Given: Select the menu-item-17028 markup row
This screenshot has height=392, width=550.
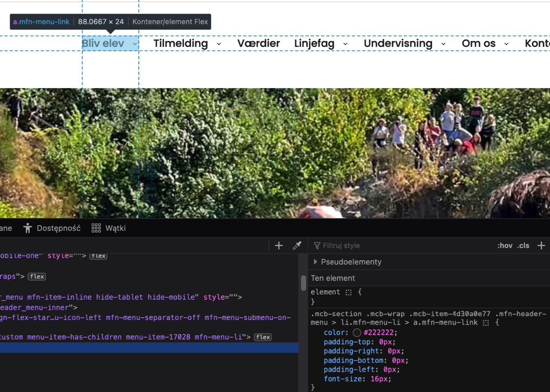Looking at the screenshot, I should click(149, 337).
